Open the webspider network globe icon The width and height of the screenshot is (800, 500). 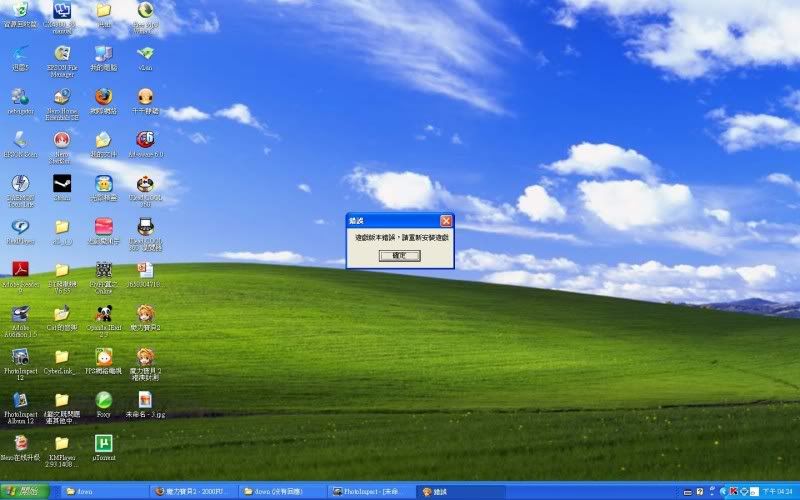pyautogui.click(x=20, y=101)
